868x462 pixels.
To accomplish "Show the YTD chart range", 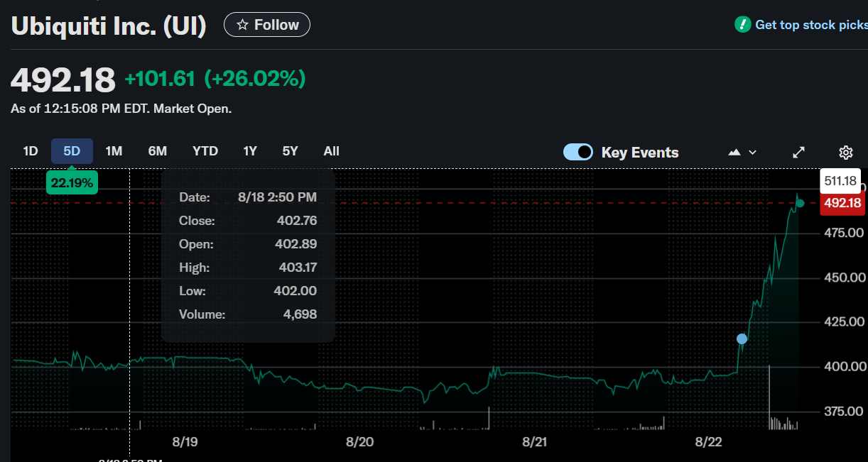I will tap(205, 151).
